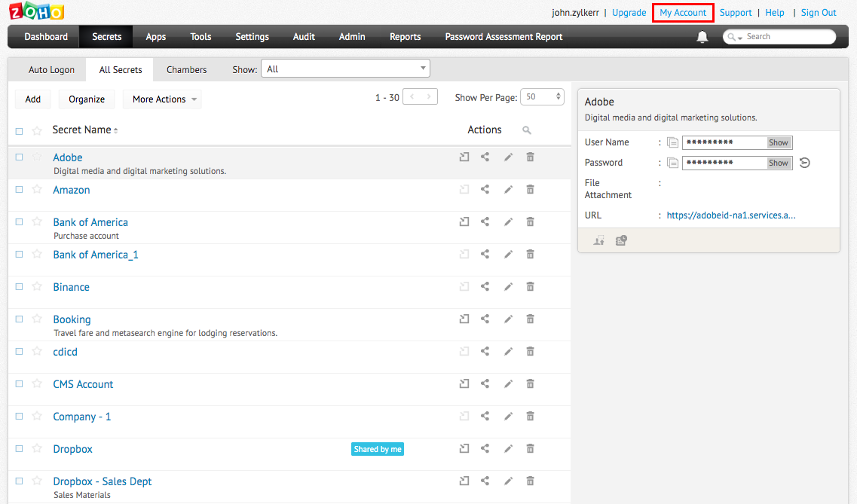Mark Adobe as favorite with its star
Image resolution: width=857 pixels, height=504 pixels.
click(x=37, y=157)
